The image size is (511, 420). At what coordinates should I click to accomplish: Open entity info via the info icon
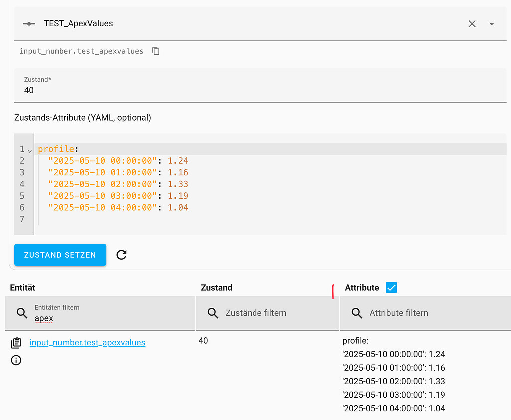click(16, 360)
